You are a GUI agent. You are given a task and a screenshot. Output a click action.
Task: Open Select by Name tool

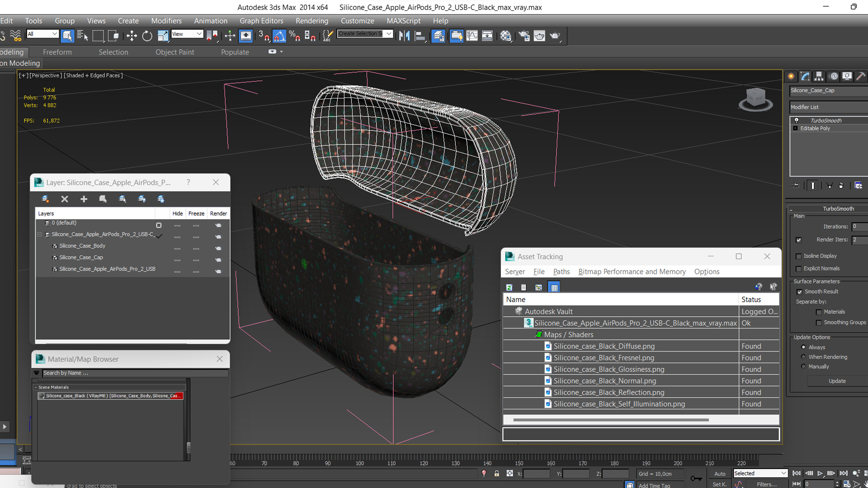pyautogui.click(x=82, y=36)
